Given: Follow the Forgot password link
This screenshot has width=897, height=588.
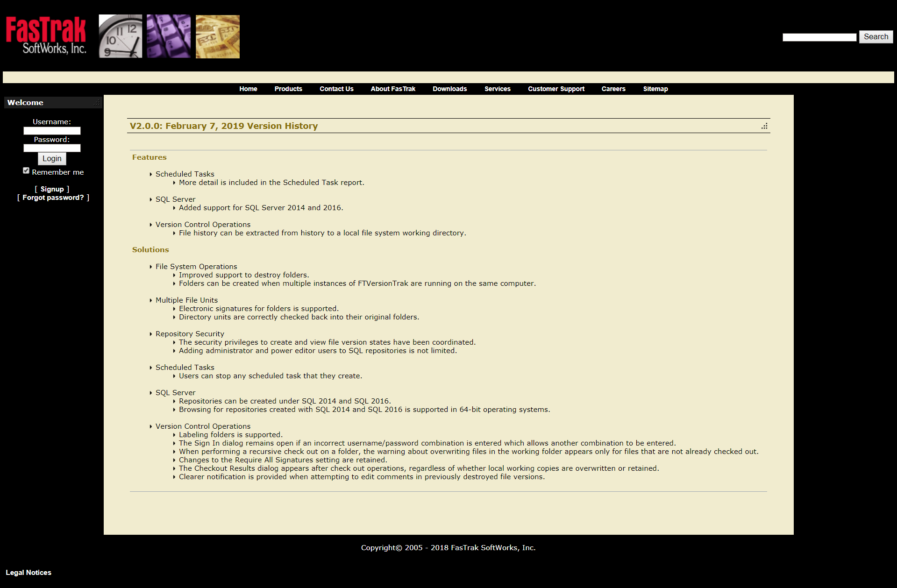Looking at the screenshot, I should [53, 198].
